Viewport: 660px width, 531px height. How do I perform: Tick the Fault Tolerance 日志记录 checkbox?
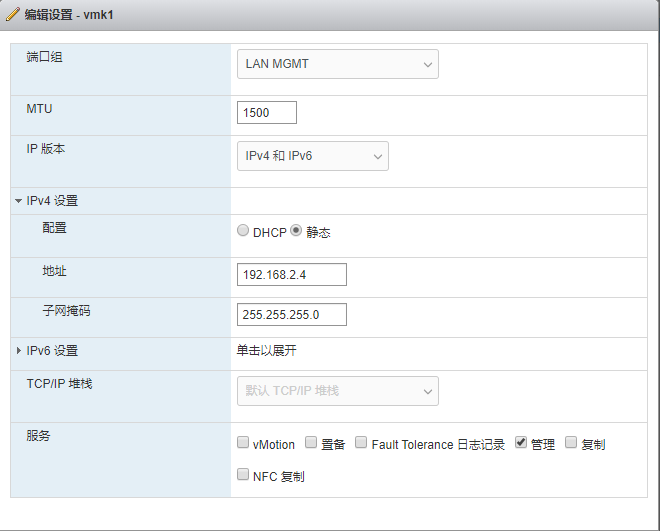pos(361,443)
